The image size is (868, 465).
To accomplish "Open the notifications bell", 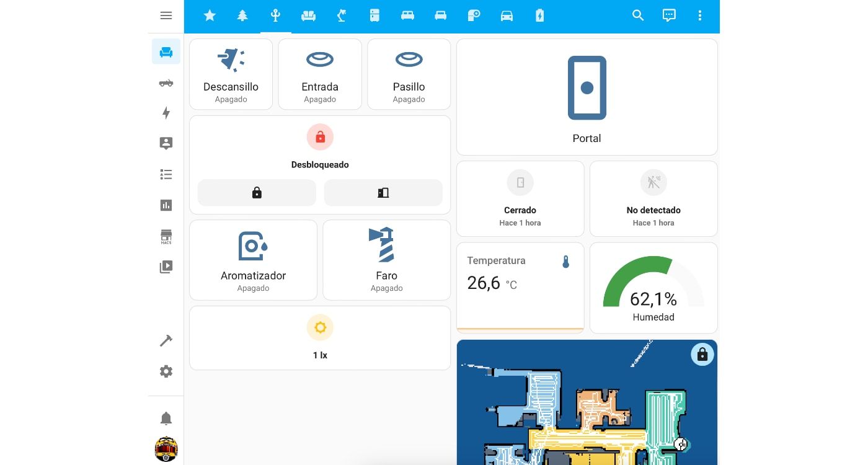I will [x=166, y=418].
